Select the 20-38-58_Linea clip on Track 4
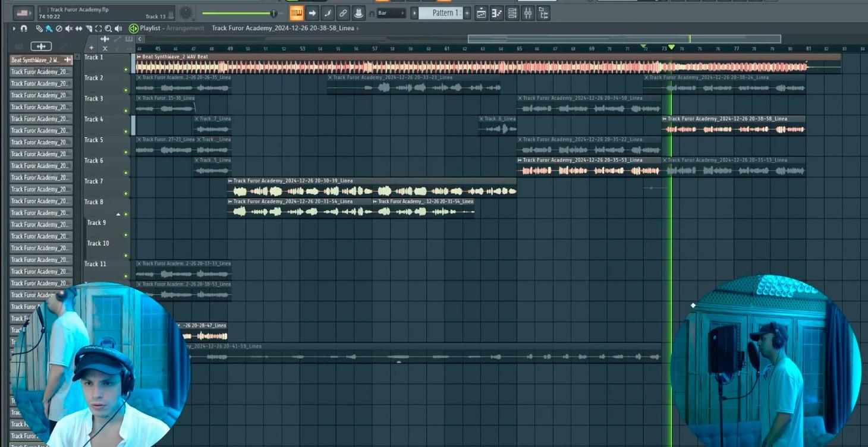Screen dimensions: 868x447 point(734,126)
